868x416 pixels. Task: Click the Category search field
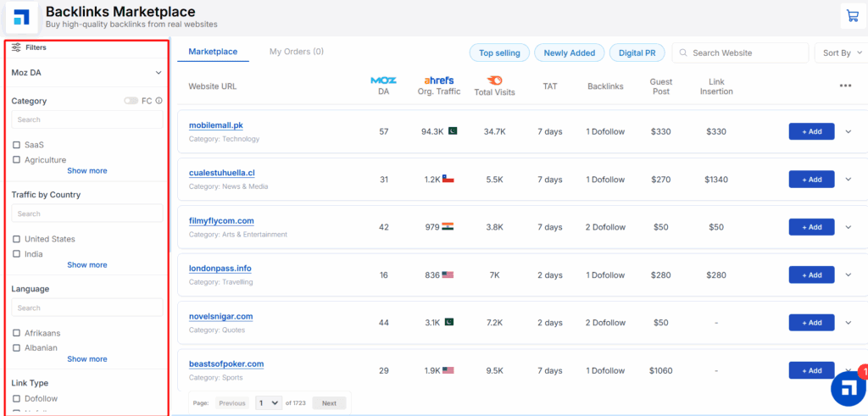(87, 119)
